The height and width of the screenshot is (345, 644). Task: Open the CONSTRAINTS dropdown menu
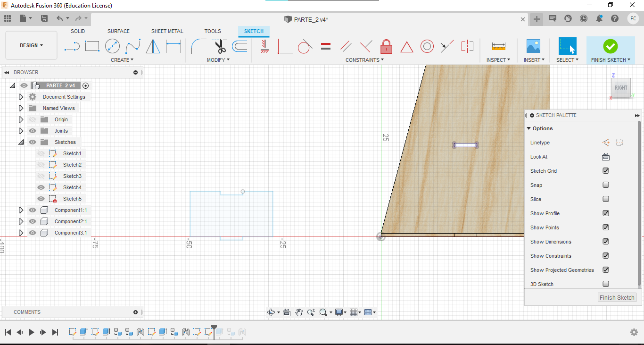pyautogui.click(x=364, y=60)
